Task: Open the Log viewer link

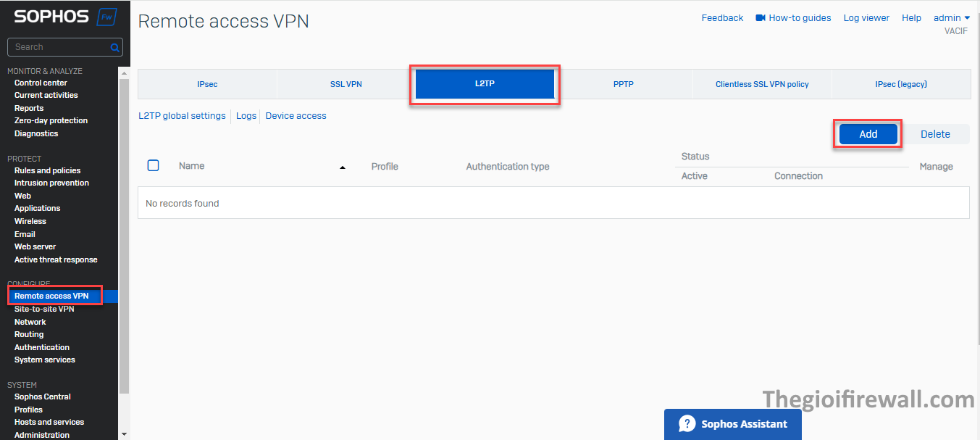Action: click(866, 18)
